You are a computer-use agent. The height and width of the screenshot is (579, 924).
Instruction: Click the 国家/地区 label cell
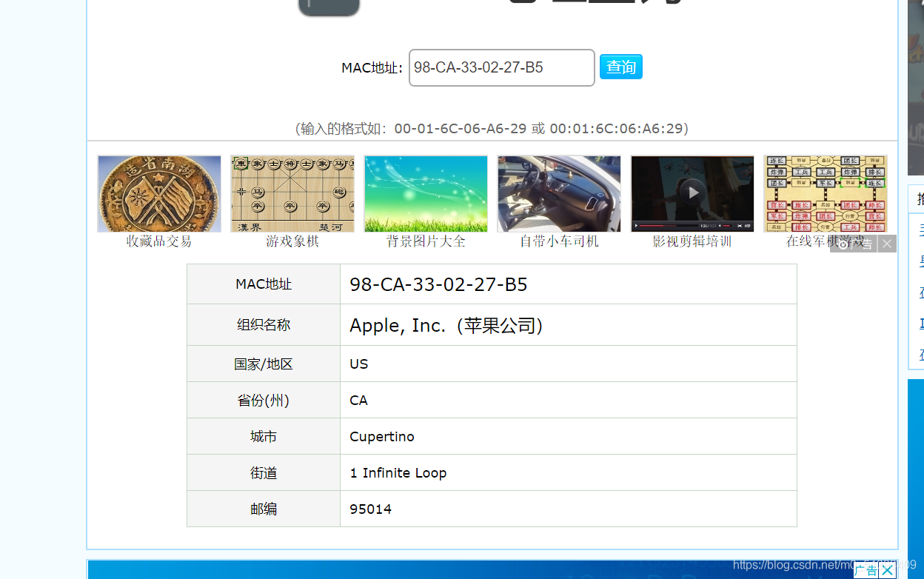coord(264,364)
